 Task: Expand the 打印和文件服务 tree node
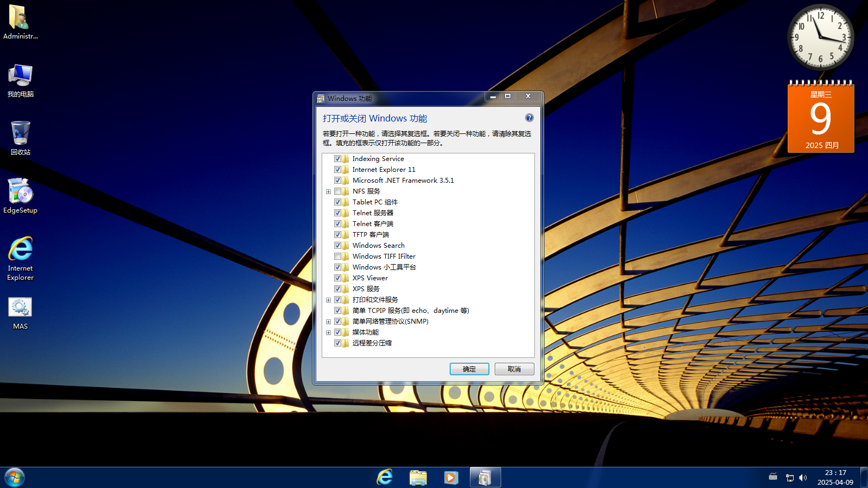(328, 300)
